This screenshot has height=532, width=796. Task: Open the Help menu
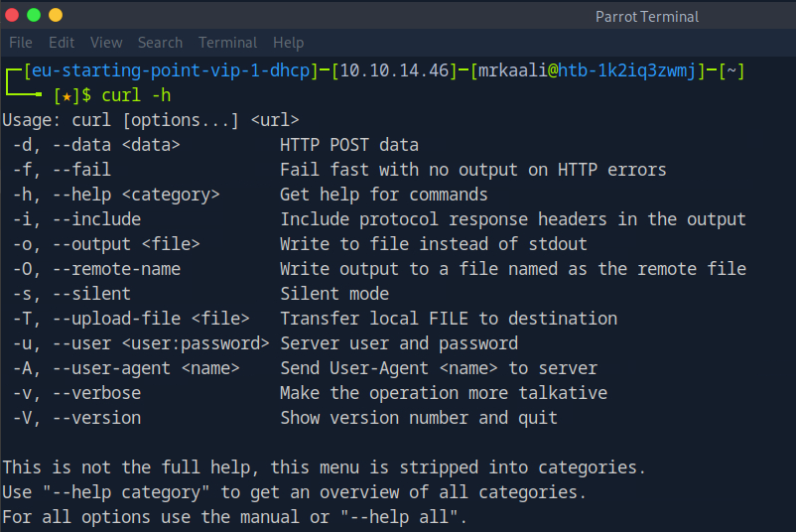click(x=288, y=43)
